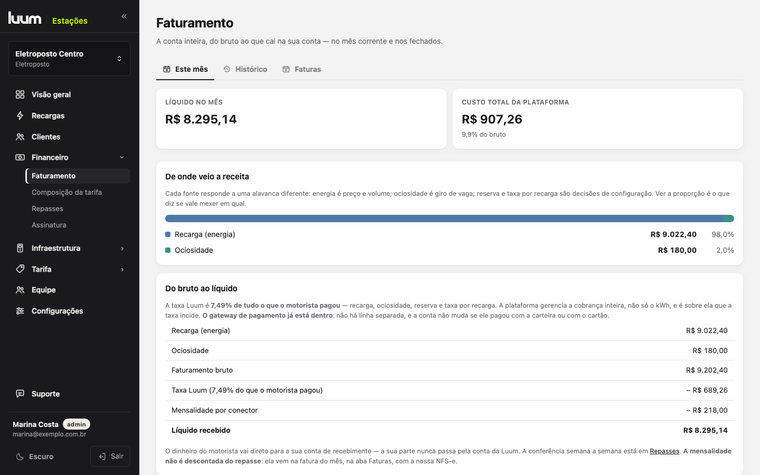The image size is (760, 475).
Task: Click the Visão geral grid icon
Action: point(20,95)
